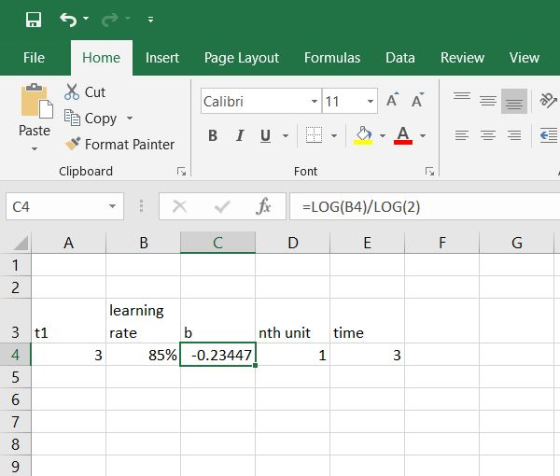The image size is (560, 476).
Task: Open the font size 11 dropdown arrow
Action: pos(371,101)
